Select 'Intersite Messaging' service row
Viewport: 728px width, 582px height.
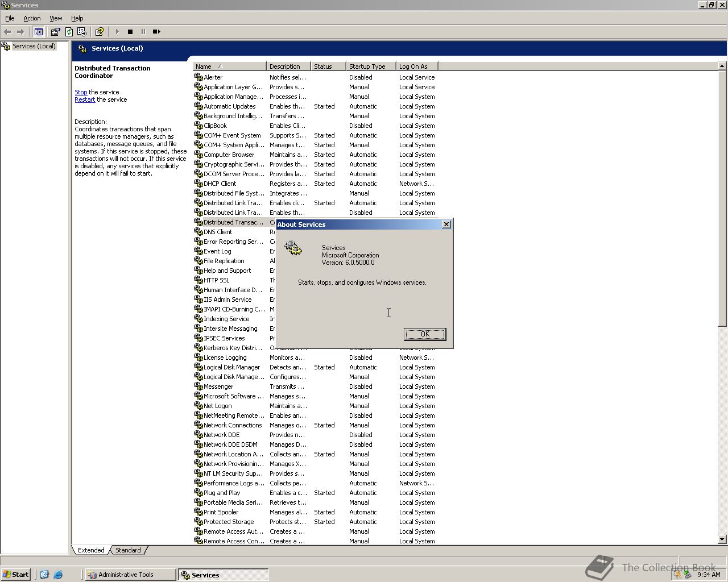[x=234, y=329]
